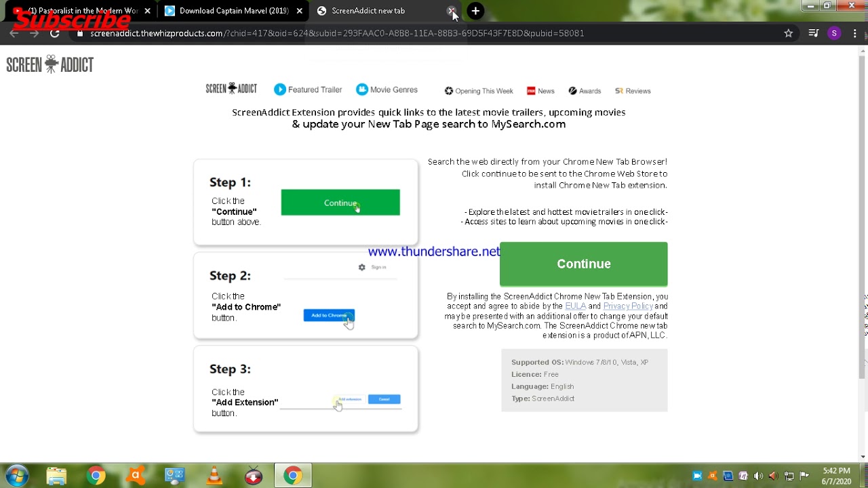Open the Chrome profile avatar
Screen dimensions: 868x488
834,33
